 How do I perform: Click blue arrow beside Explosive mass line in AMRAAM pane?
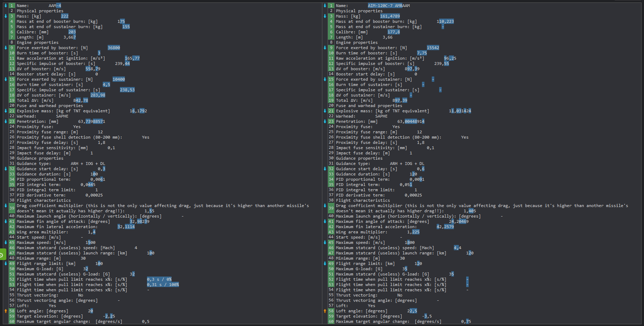point(325,111)
